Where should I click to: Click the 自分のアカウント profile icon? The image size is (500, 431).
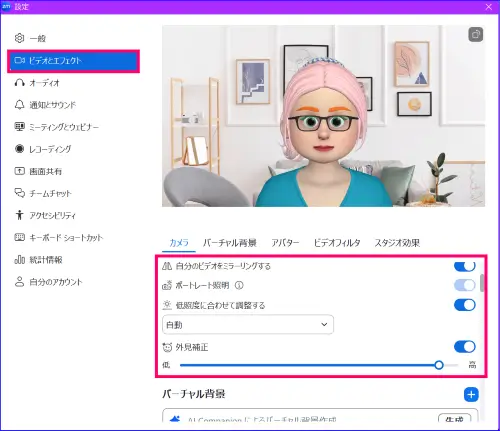pos(20,281)
